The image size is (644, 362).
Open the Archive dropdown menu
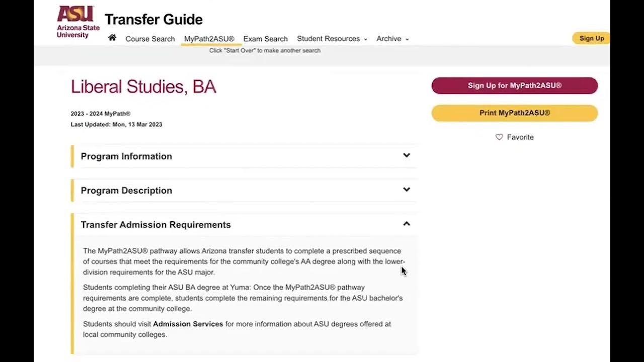[x=392, y=39]
